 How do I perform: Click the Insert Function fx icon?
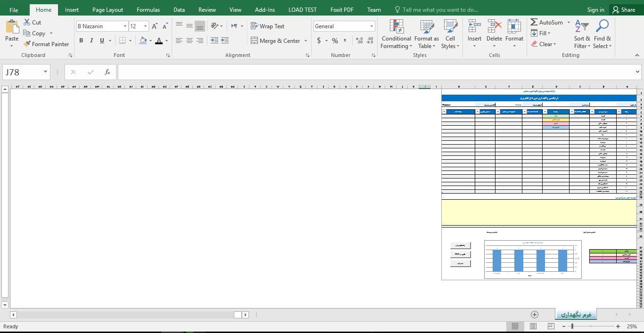[x=107, y=72]
